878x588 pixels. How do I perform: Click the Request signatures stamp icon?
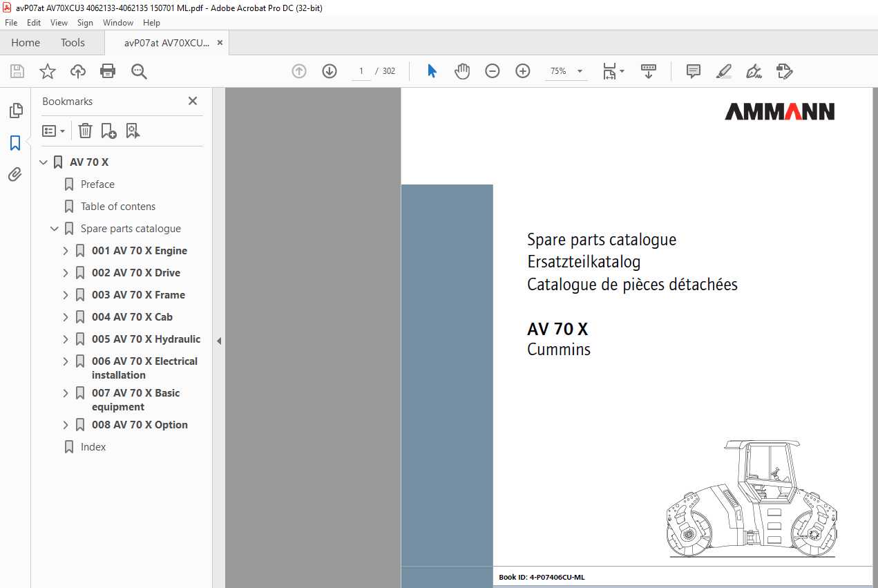coord(785,71)
